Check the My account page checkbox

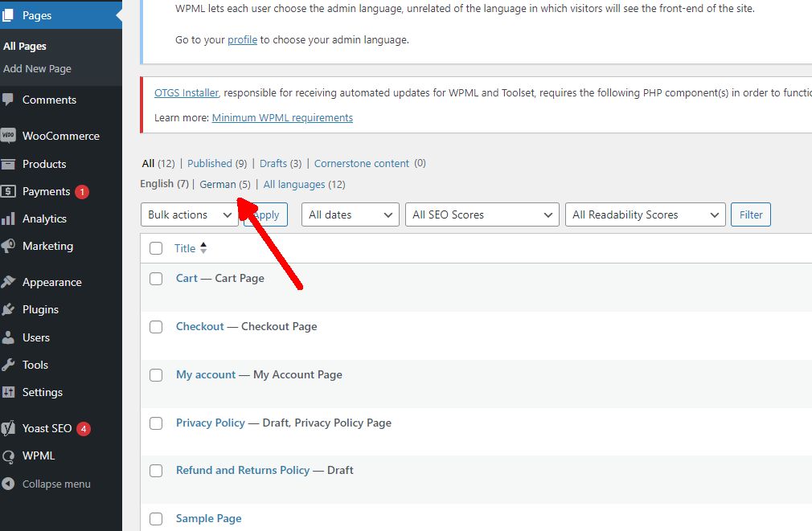click(x=156, y=375)
